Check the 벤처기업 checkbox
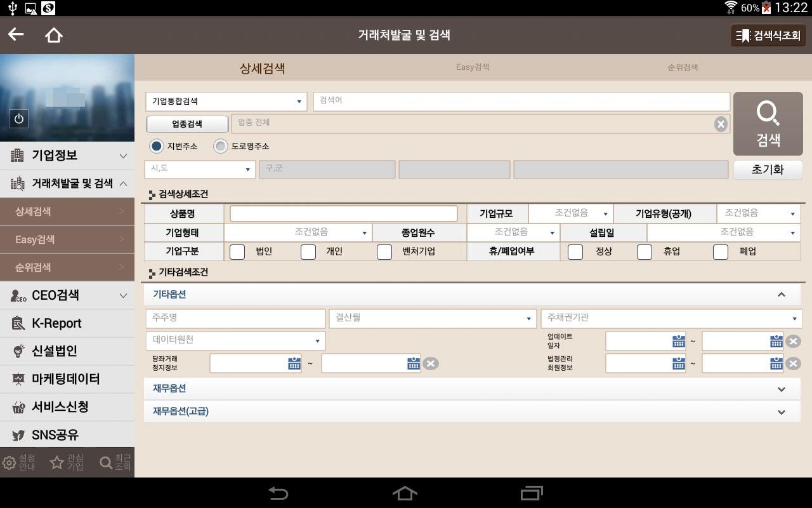This screenshot has height=508, width=812. [384, 251]
